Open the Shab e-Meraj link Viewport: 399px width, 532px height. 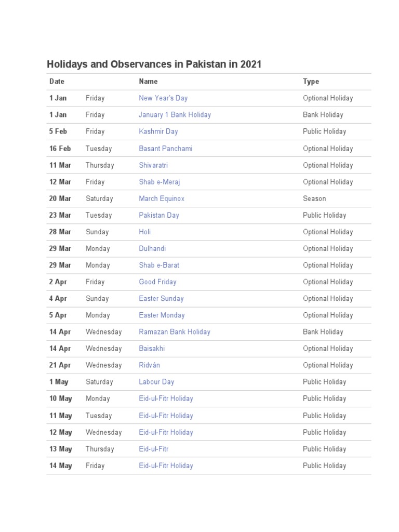(159, 182)
